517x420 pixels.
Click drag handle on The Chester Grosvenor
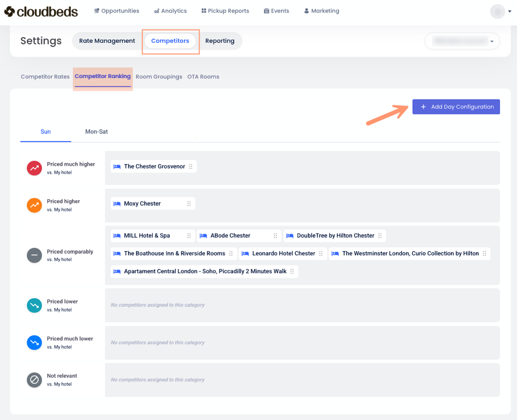[x=191, y=166]
